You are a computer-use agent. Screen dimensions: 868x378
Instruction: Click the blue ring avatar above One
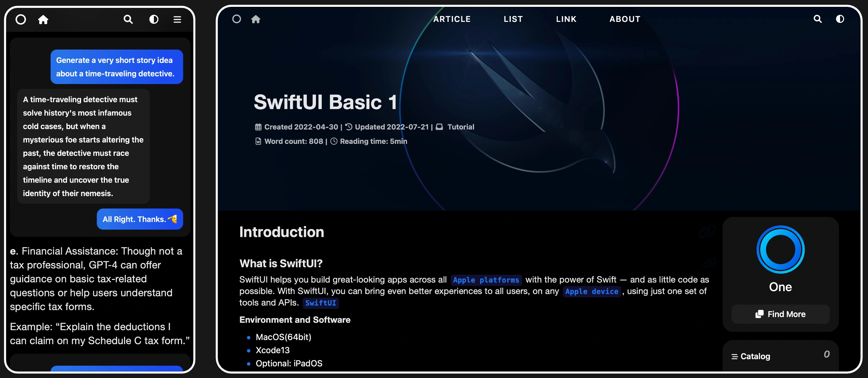tap(780, 249)
